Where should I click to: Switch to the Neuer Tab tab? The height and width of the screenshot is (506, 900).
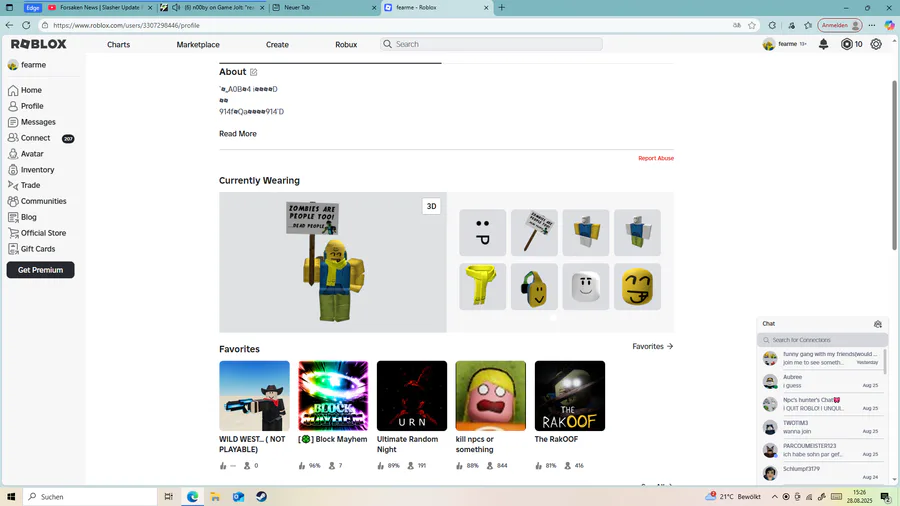click(324, 7)
